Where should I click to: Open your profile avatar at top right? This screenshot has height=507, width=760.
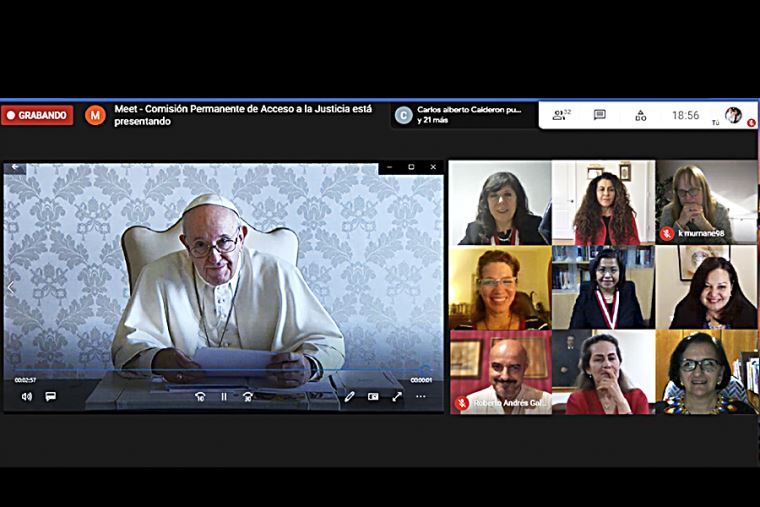(733, 115)
